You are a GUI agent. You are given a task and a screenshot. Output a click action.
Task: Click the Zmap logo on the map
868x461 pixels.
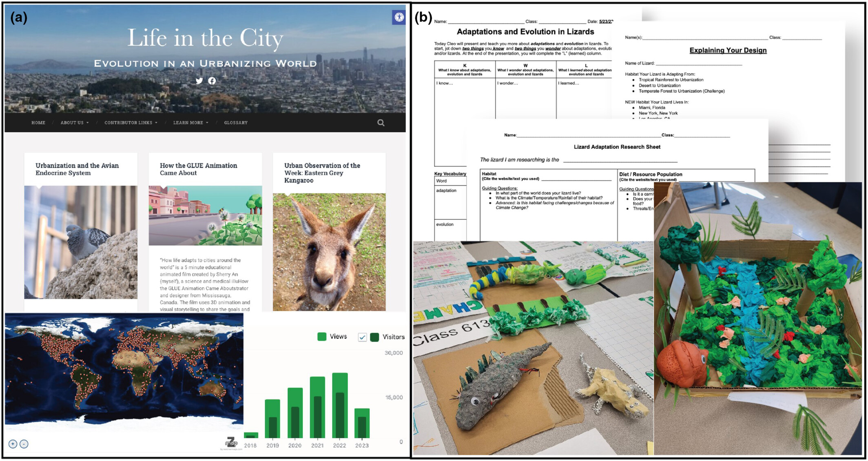[231, 443]
